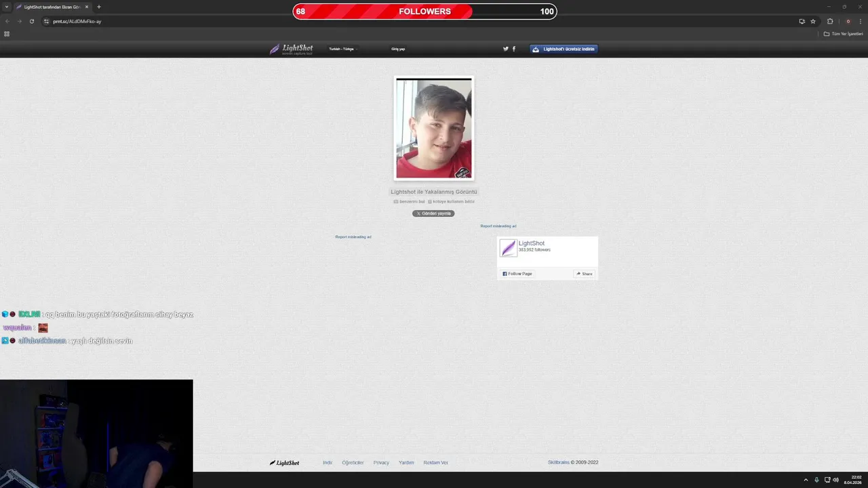Click the Follow Page button

(517, 274)
